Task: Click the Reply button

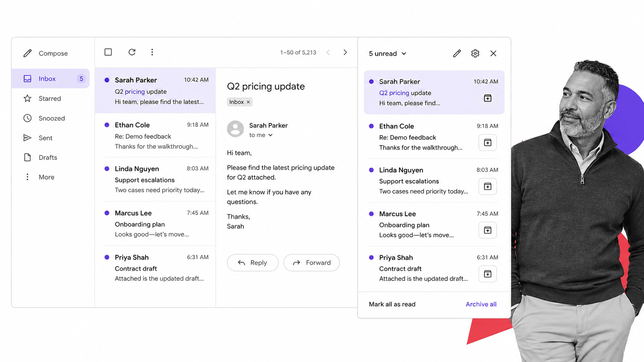Action: (253, 263)
